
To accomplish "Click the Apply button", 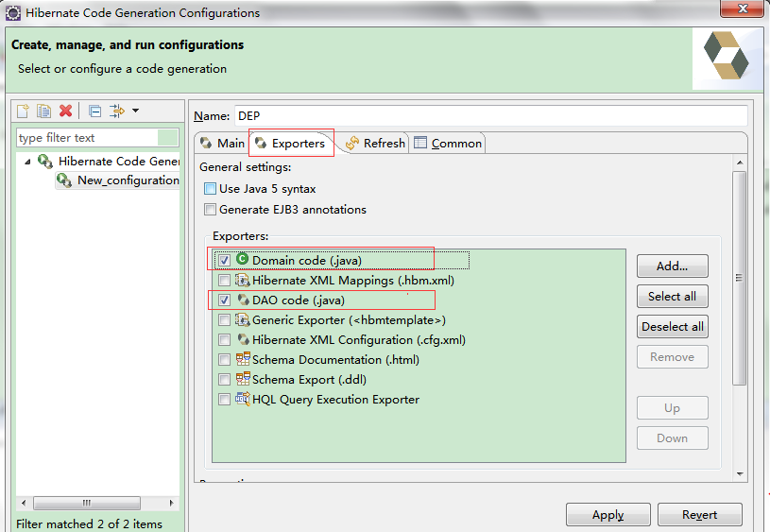I will 607,515.
